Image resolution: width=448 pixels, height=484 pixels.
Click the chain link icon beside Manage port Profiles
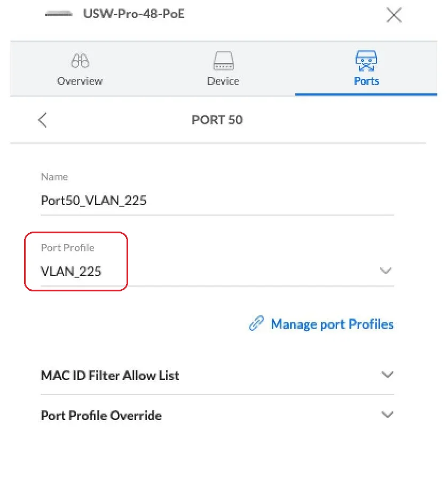(x=256, y=323)
